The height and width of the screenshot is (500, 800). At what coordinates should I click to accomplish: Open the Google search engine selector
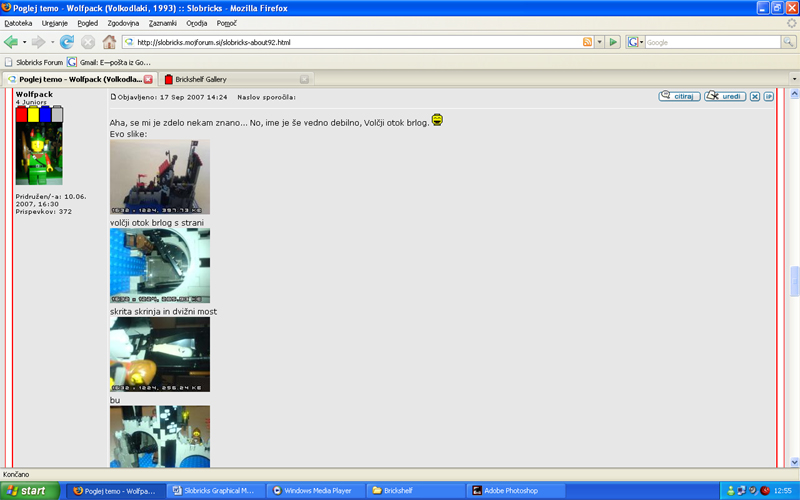[x=635, y=42]
